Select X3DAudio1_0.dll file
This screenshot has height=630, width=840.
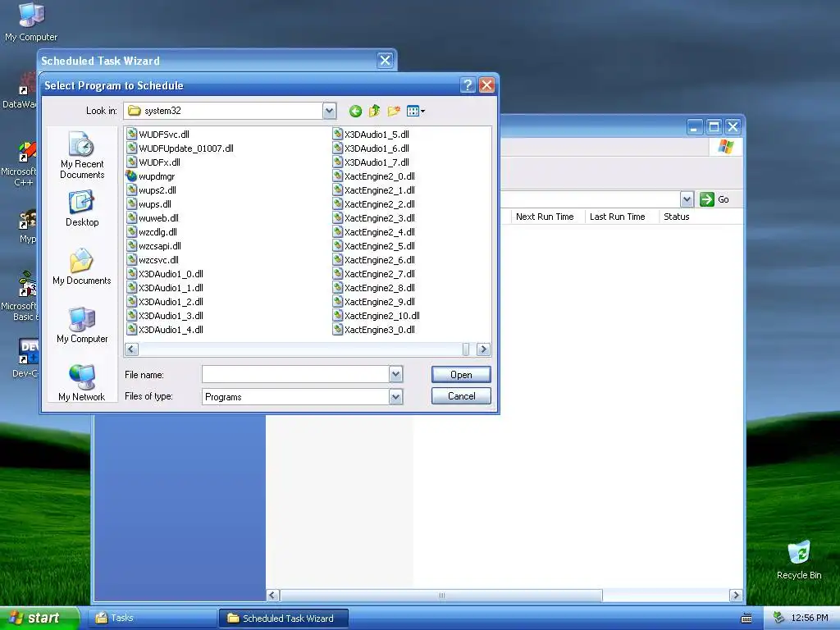(165, 274)
